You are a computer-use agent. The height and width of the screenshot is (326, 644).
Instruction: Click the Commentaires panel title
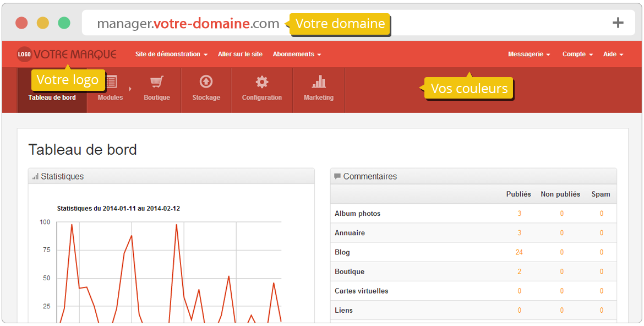pyautogui.click(x=370, y=176)
